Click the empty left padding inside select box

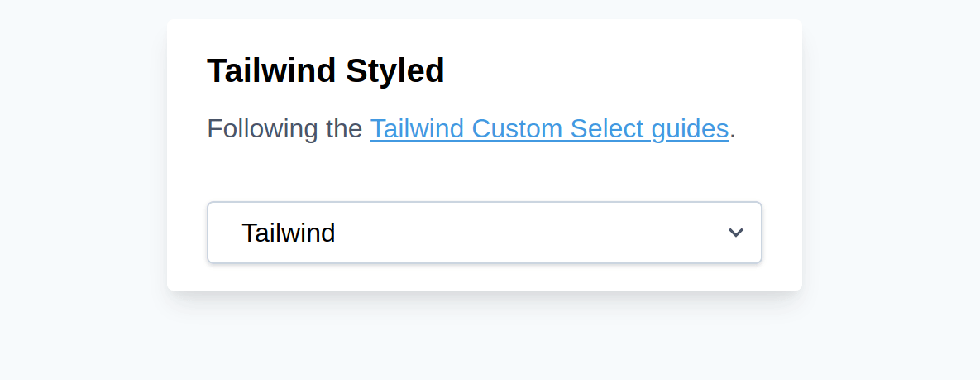(x=222, y=233)
